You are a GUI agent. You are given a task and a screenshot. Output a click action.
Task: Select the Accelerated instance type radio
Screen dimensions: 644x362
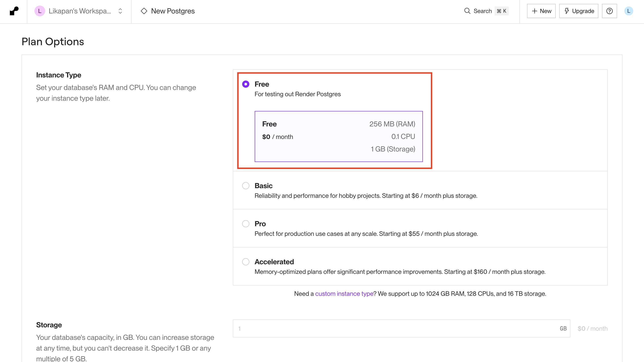point(246,262)
